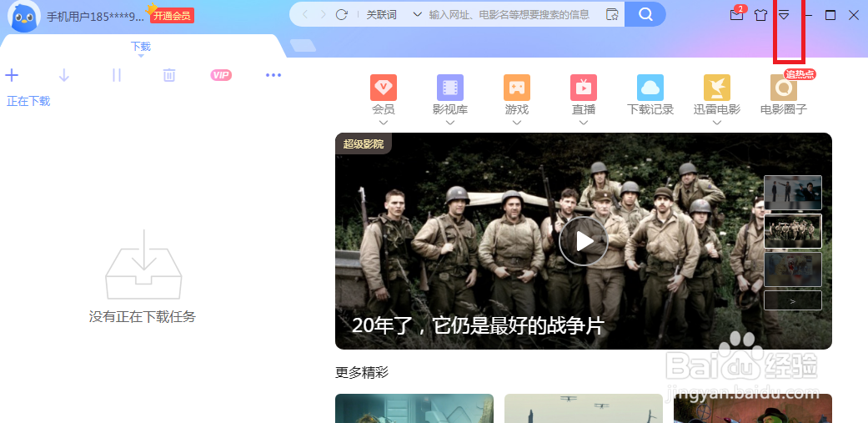Click the refresh icon in the address bar
Screen dimensions: 868x423
(x=342, y=14)
